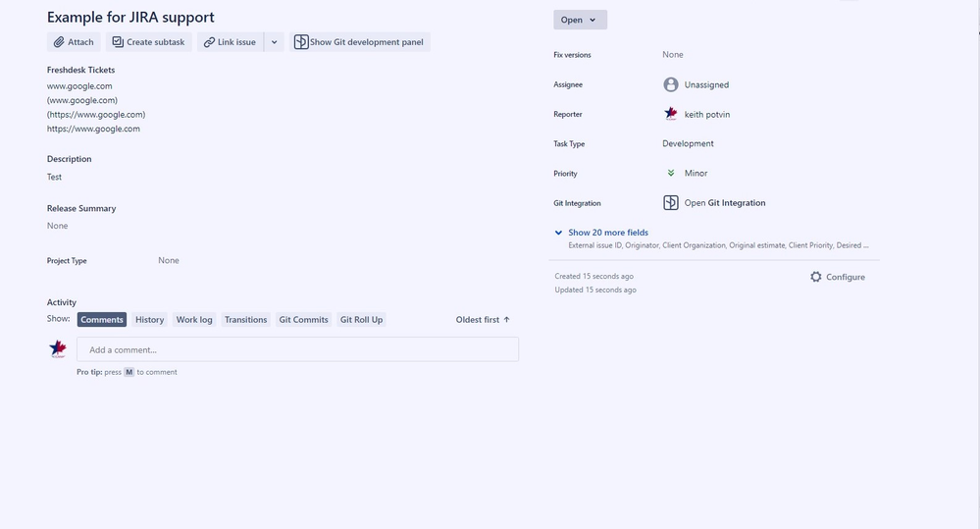Click the Attach paperclip button
The height and width of the screenshot is (529, 980).
click(74, 42)
